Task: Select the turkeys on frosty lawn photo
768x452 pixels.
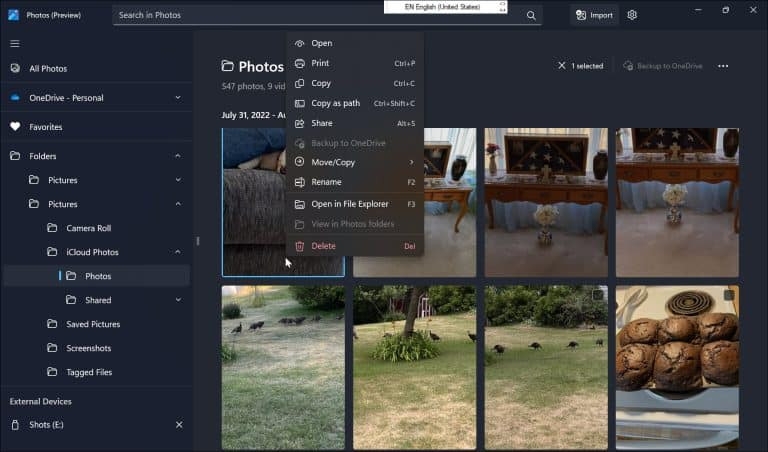Action: 283,367
